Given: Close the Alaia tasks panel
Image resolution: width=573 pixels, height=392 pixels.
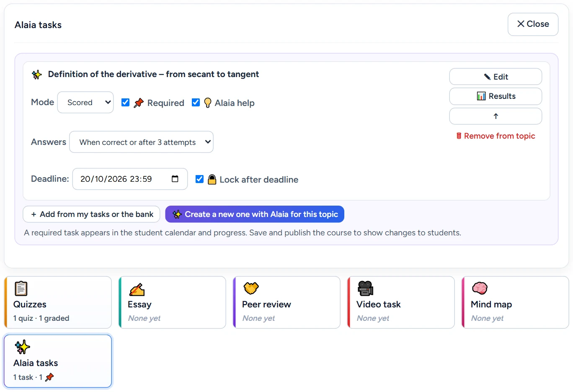Looking at the screenshot, I should [x=533, y=24].
